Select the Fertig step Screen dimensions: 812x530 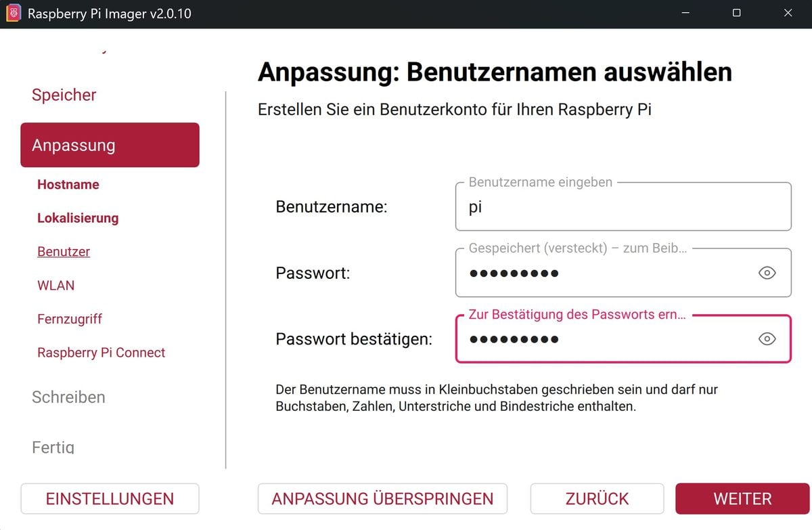coord(53,447)
